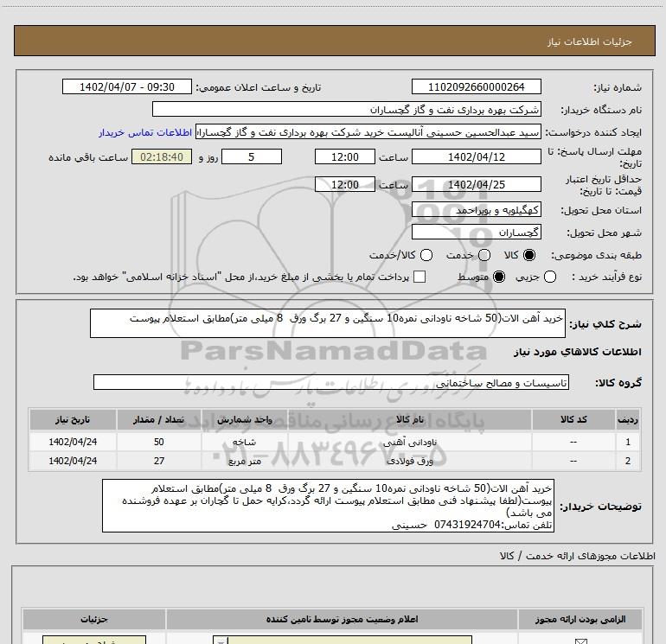This screenshot has height=644, width=666.
Task: Click remaining time countdown 02:18:40
Action: click(x=162, y=156)
